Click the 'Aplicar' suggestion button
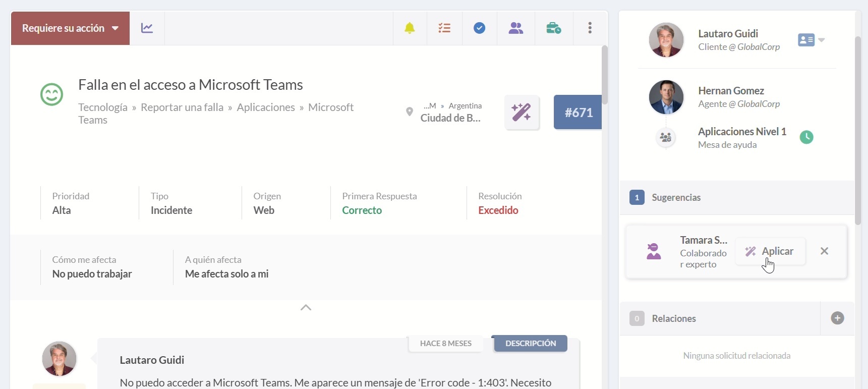 pos(770,251)
